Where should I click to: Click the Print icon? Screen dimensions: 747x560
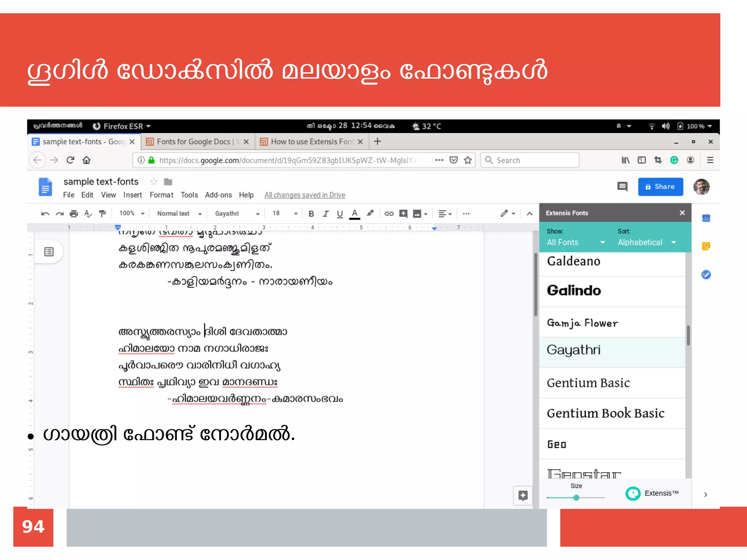(x=74, y=214)
